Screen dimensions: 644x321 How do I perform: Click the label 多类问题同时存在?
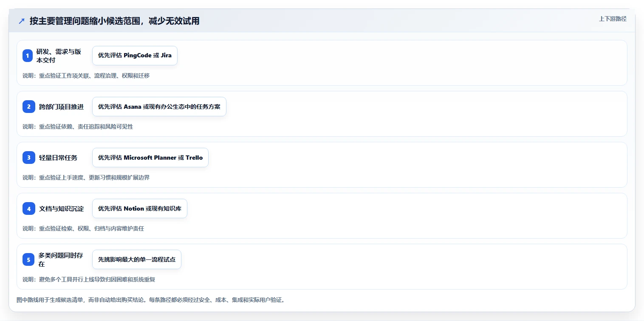coord(61,259)
